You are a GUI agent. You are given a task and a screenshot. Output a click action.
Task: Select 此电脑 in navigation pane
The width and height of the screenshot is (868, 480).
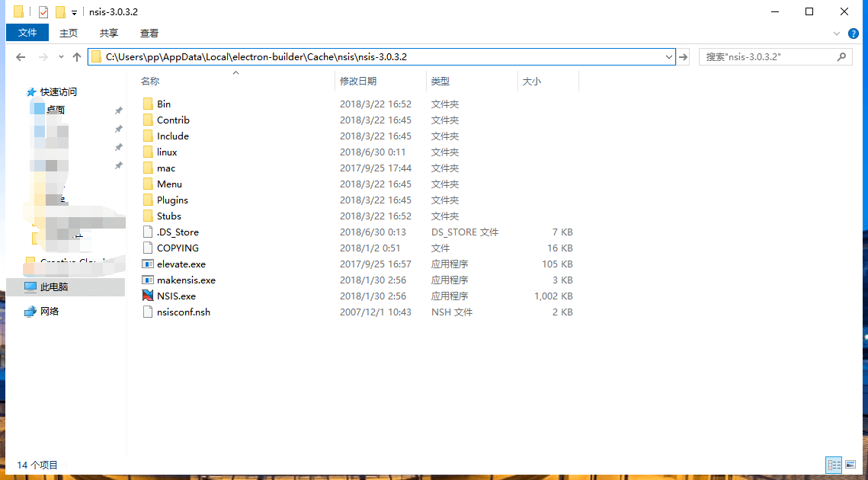(x=53, y=287)
